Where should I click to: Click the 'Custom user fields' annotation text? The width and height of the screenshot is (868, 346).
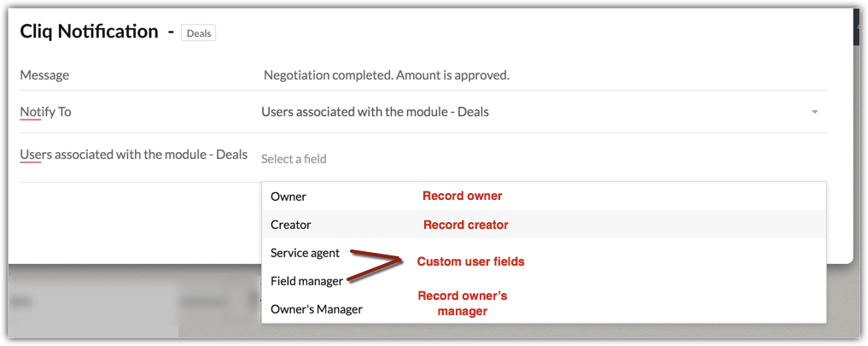click(x=470, y=262)
